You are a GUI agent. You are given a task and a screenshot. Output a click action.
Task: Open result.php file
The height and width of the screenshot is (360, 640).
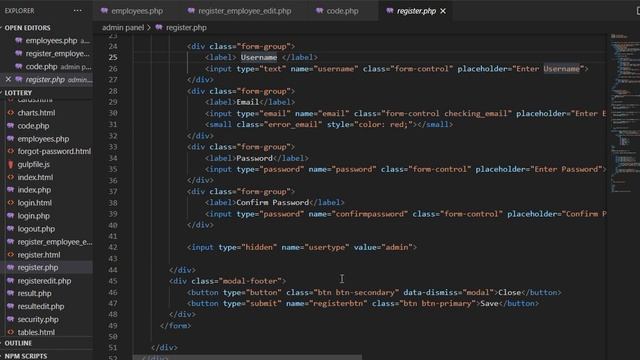pyautogui.click(x=34, y=293)
